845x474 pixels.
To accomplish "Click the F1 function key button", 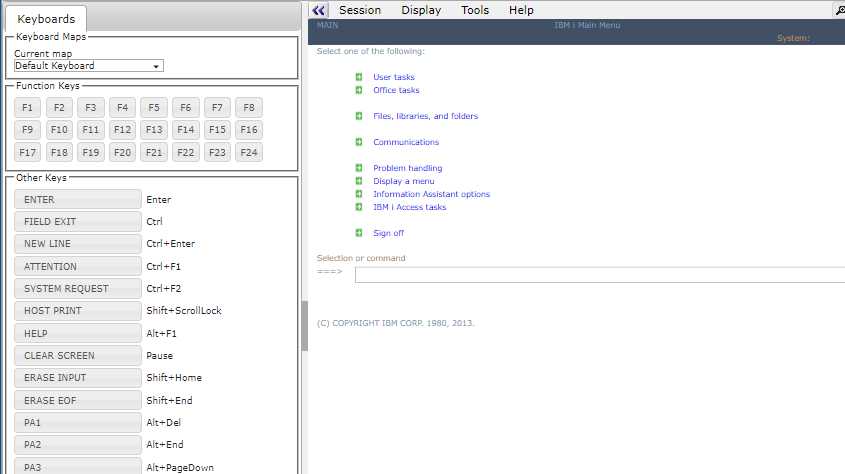I will [x=27, y=108].
